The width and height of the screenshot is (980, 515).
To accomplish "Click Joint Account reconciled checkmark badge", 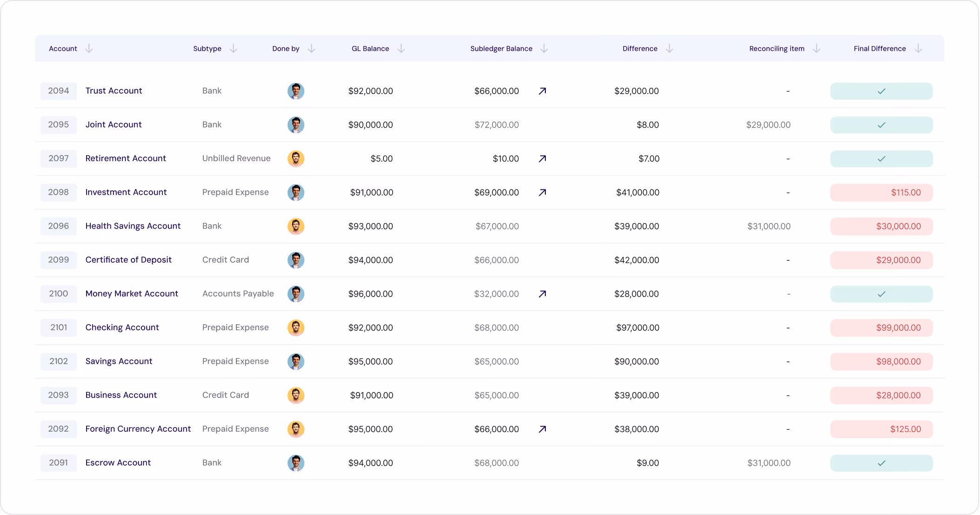I will [881, 125].
